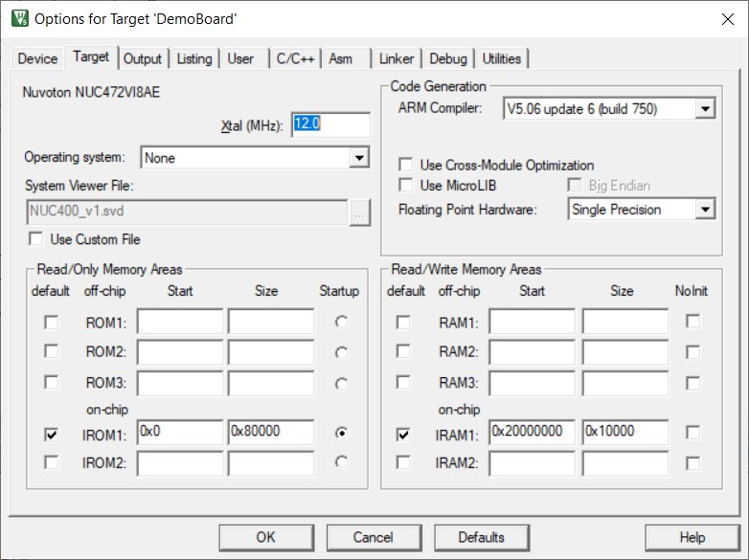Check the ROM1 default checkbox
The image size is (749, 560).
tap(51, 323)
